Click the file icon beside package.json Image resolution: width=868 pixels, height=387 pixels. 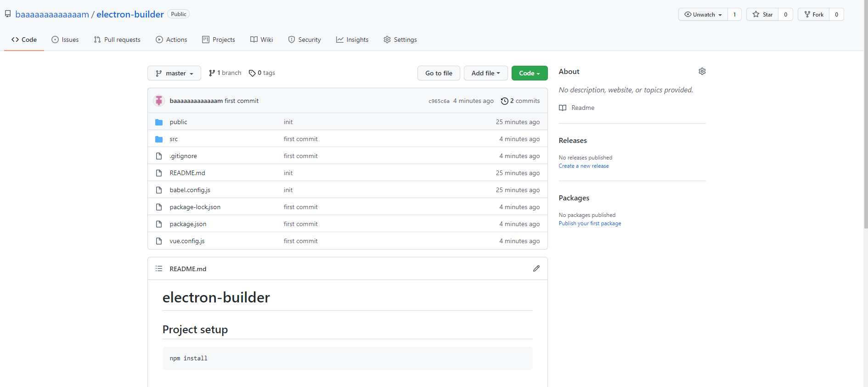coord(159,224)
